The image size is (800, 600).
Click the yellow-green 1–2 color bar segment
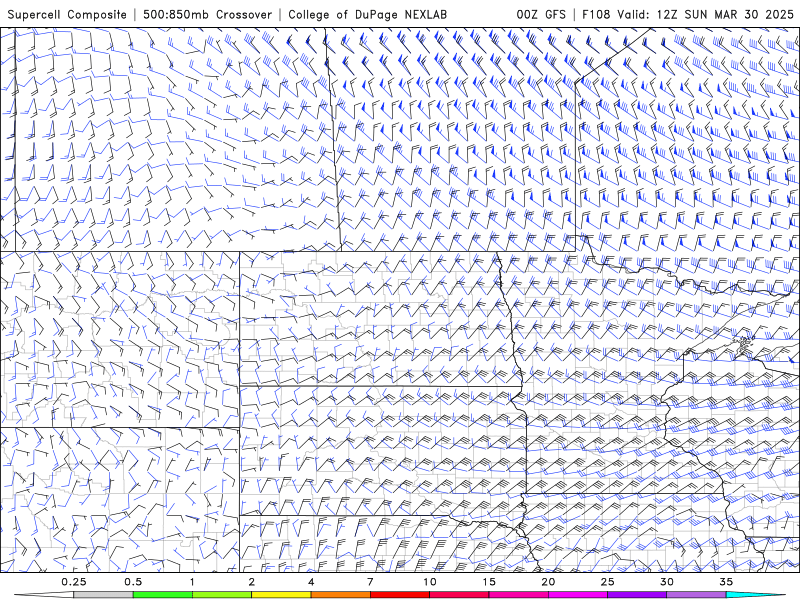pos(222,595)
